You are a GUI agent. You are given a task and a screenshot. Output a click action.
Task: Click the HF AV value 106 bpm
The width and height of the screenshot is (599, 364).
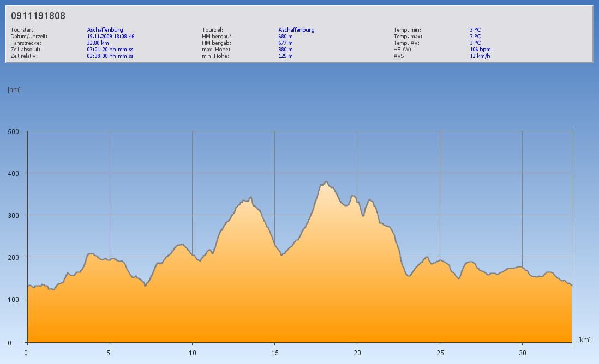pos(480,49)
